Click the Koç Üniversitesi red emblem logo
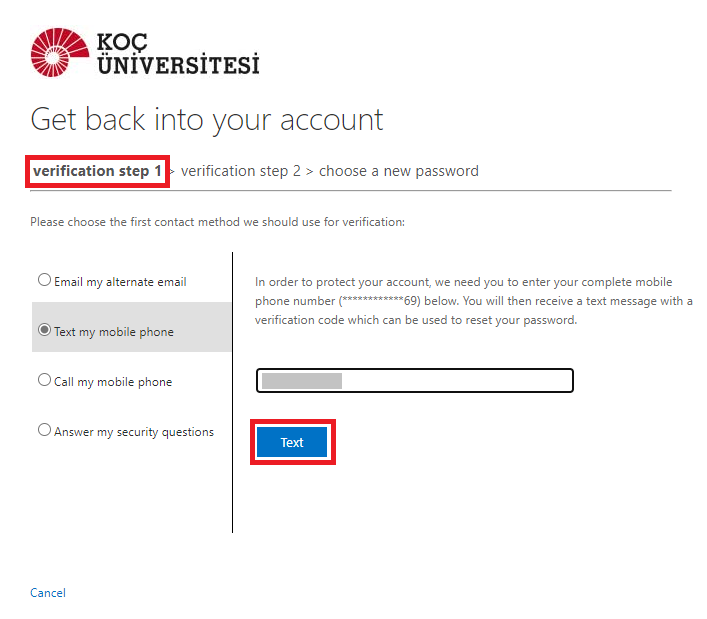This screenshot has width=707, height=619. click(59, 52)
